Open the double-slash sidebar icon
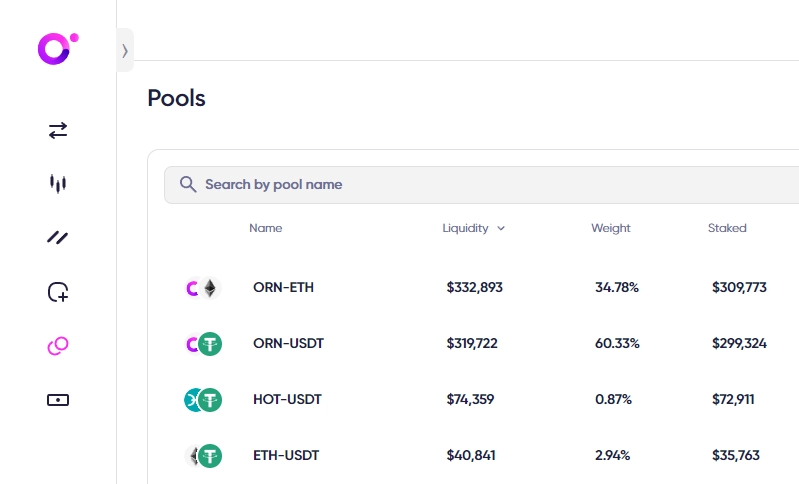The height and width of the screenshot is (484, 799). click(58, 237)
